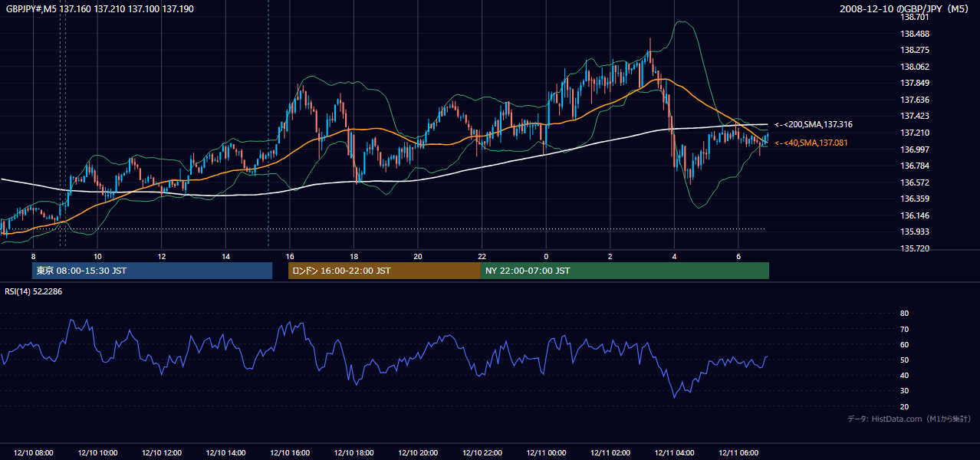Click the HistData.com data source credit
This screenshot has width=980, height=460.
point(909,419)
